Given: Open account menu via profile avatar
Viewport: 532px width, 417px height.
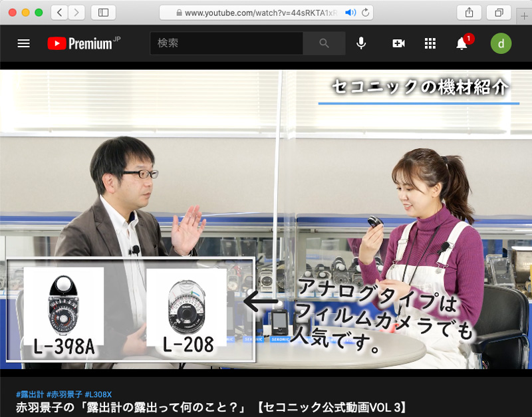Looking at the screenshot, I should coord(501,43).
